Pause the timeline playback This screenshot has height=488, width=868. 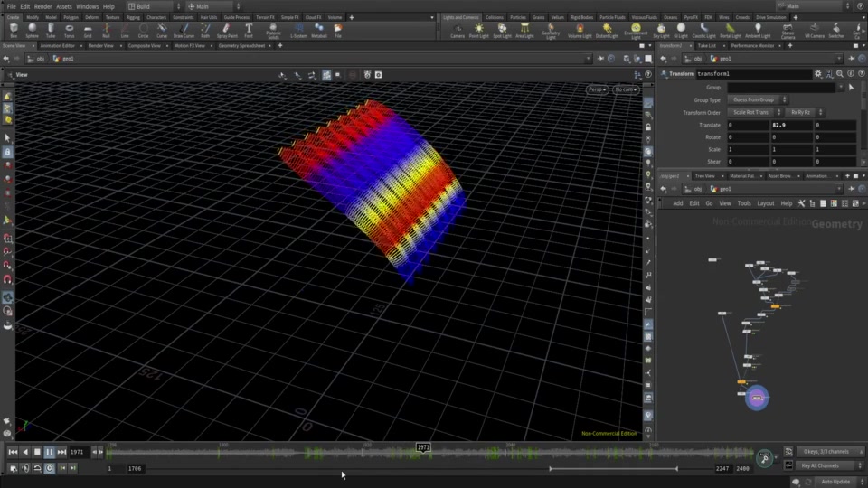[49, 452]
